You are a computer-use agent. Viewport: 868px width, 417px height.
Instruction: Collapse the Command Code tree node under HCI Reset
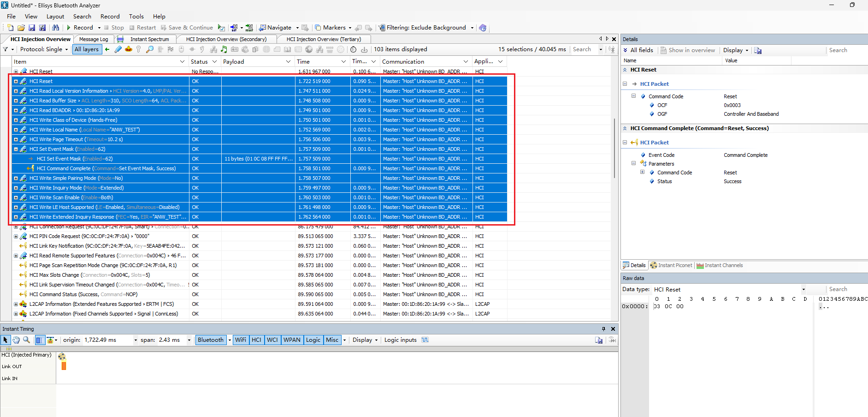[x=633, y=96]
